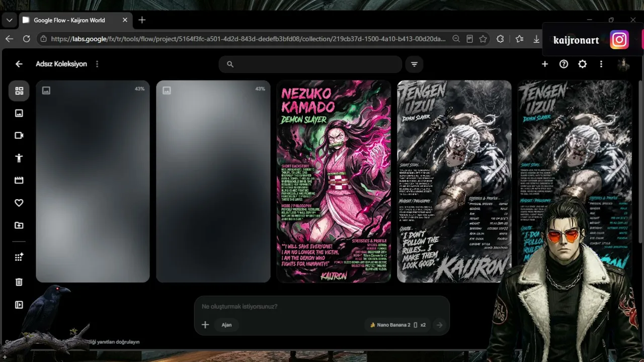Click the Ajan button in prompt box
Screen dimensions: 644x362
pos(226,325)
